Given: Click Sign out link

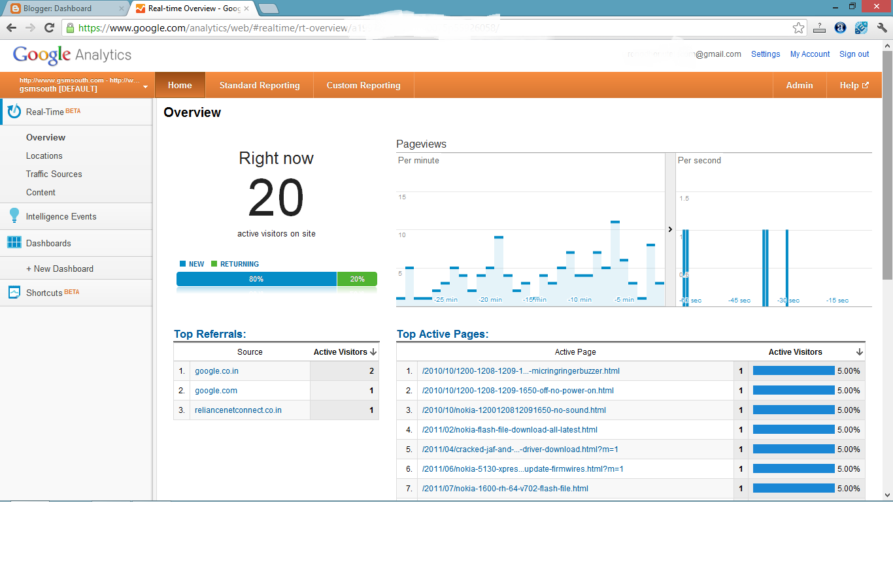Looking at the screenshot, I should (x=854, y=54).
